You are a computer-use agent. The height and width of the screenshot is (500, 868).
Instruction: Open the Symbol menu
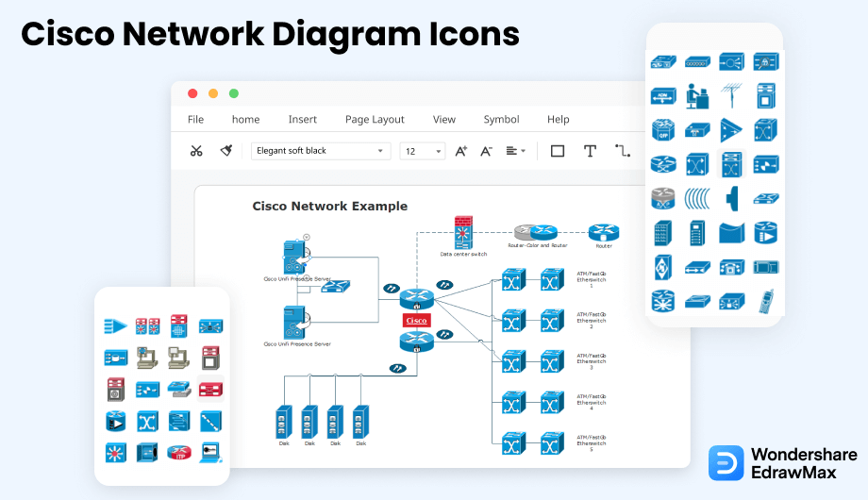[502, 120]
